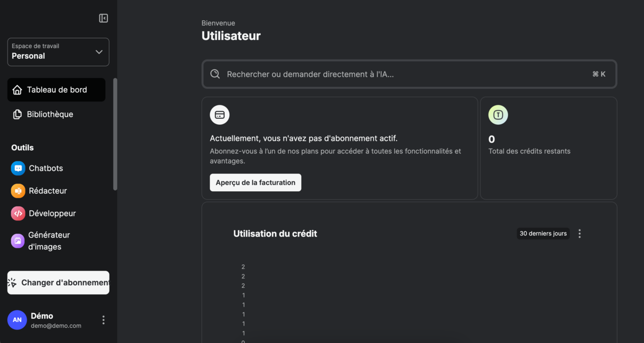Go to Tableau de bord

click(x=56, y=90)
